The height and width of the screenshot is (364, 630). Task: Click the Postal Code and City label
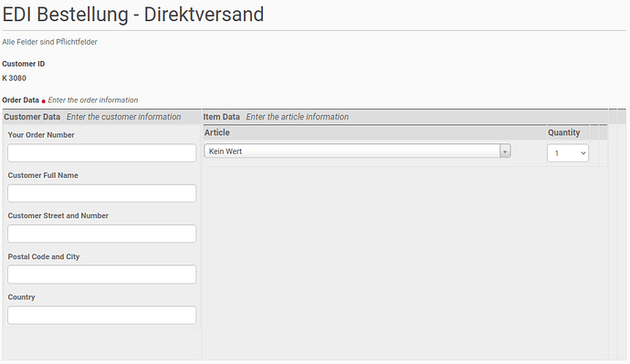pos(44,256)
